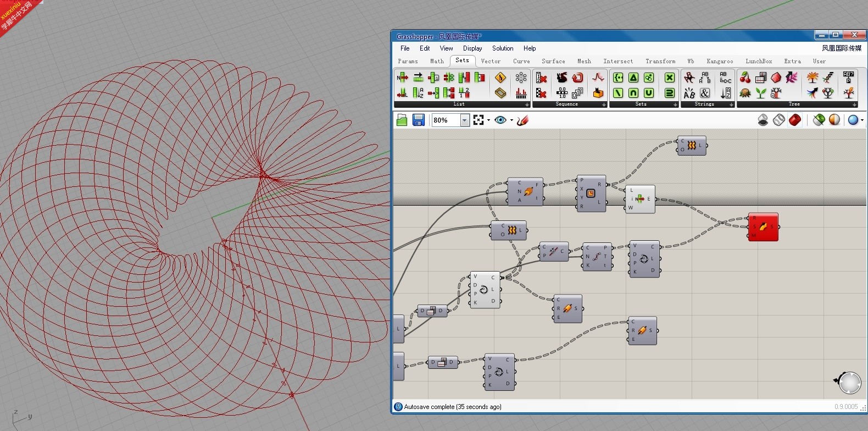Click the Cull Index component icon
The width and height of the screenshot is (868, 431).
click(x=541, y=78)
